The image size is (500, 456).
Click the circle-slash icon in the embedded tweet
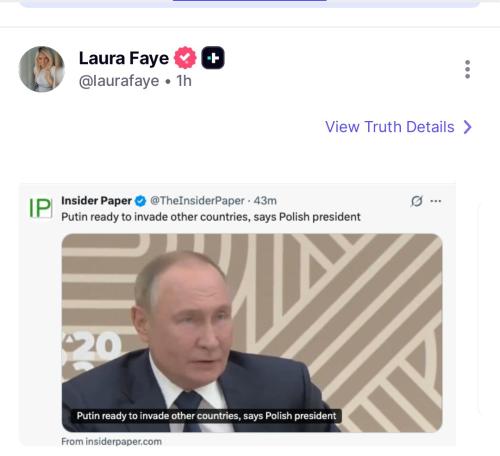pyautogui.click(x=417, y=201)
